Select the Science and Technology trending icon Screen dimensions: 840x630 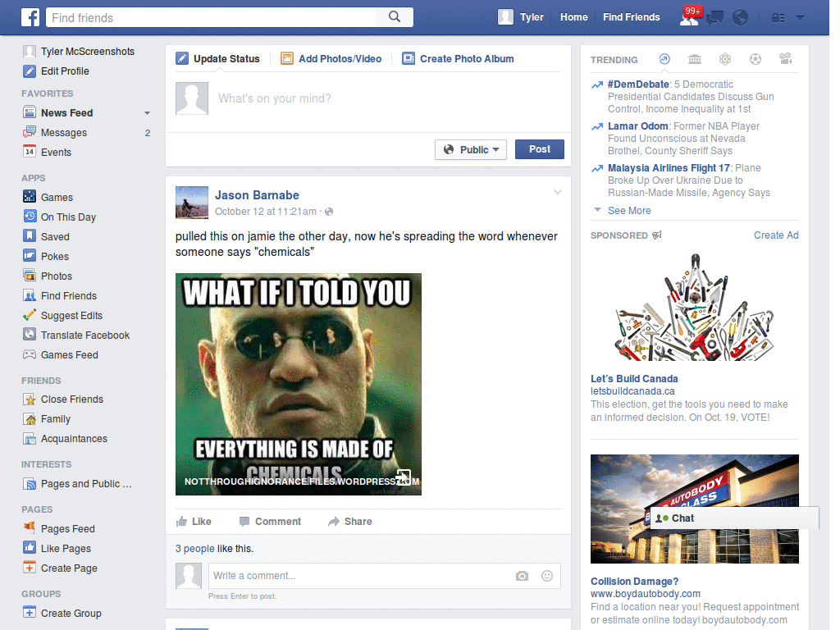[x=725, y=59]
